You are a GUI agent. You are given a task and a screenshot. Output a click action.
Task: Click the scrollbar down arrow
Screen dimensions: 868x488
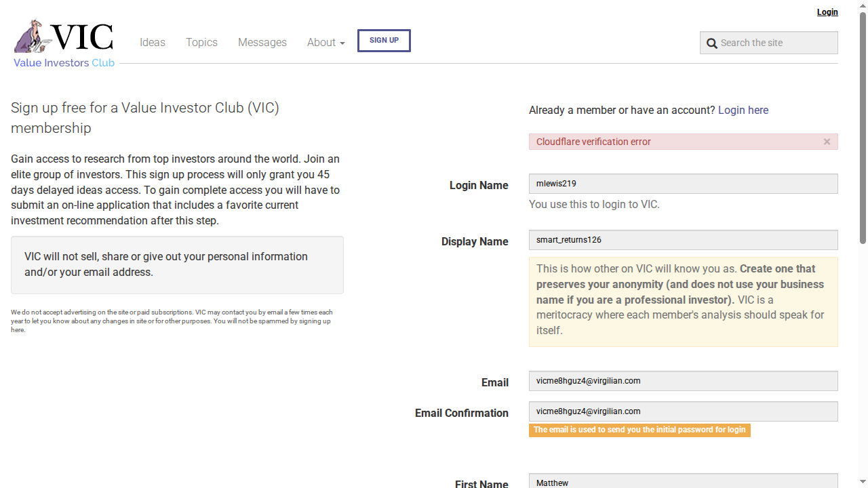[x=863, y=483]
